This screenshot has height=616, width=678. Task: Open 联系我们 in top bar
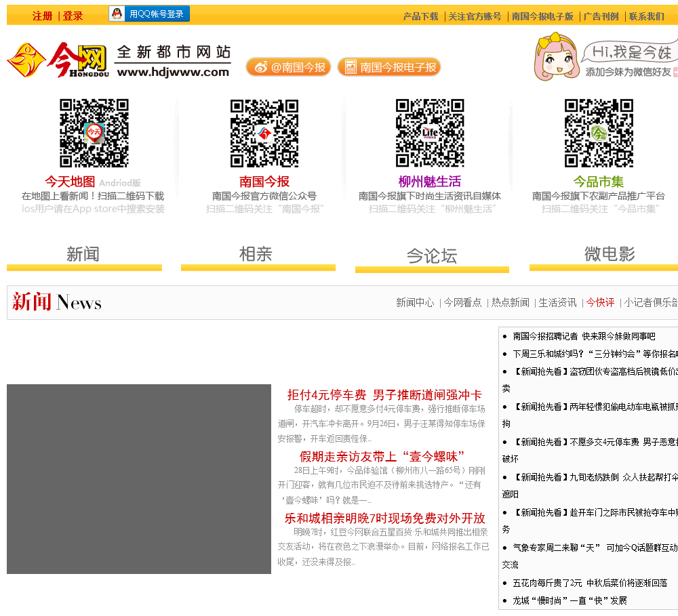(646, 16)
